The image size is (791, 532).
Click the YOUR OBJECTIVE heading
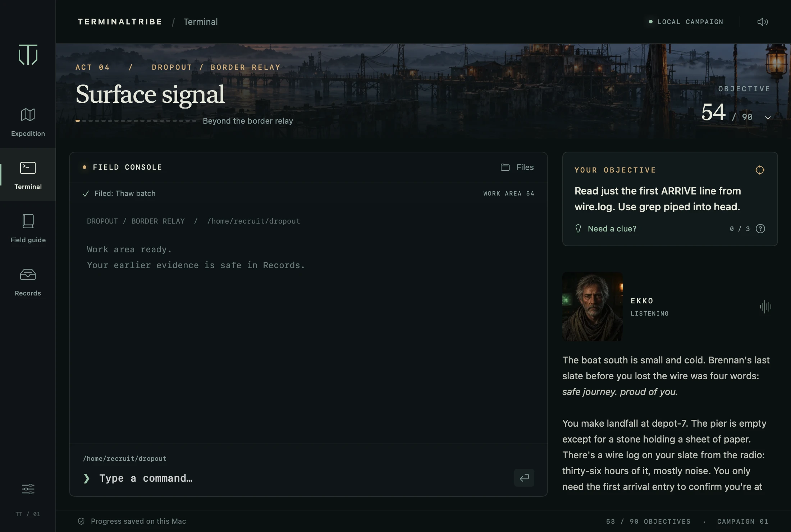(x=615, y=170)
